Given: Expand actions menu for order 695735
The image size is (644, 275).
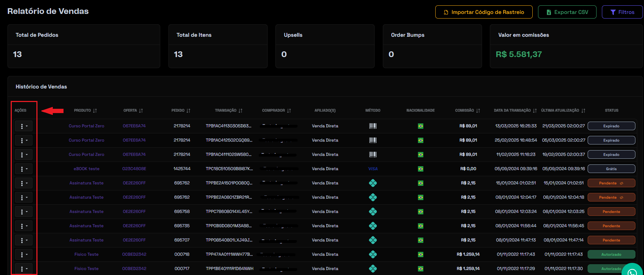Looking at the screenshot, I should pyautogui.click(x=24, y=226).
